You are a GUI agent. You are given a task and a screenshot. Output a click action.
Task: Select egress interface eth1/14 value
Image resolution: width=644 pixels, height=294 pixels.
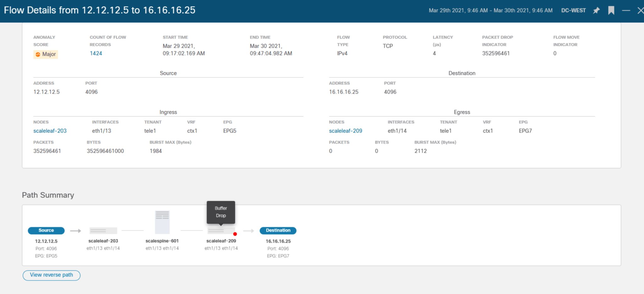tap(397, 131)
